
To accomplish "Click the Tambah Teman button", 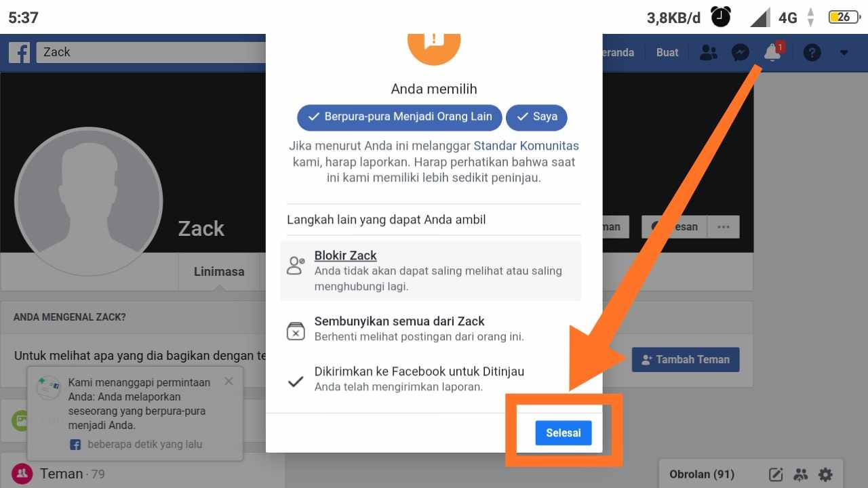I will tap(686, 359).
